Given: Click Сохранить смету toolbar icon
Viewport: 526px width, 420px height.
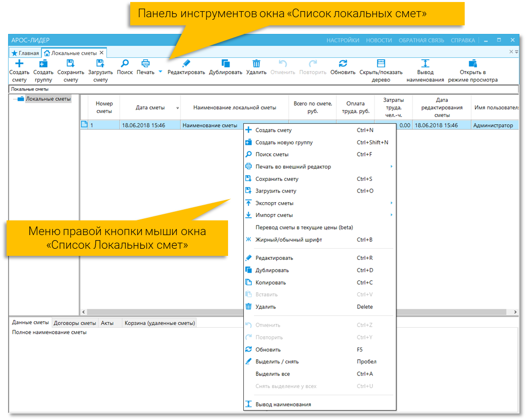Looking at the screenshot, I should tap(70, 63).
